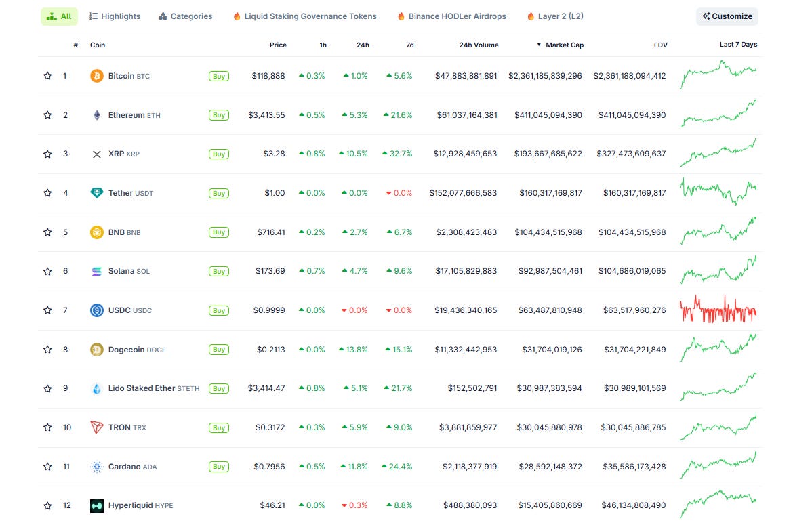This screenshot has height=523, width=812.
Task: Sort table by 1h change column
Action: click(323, 45)
